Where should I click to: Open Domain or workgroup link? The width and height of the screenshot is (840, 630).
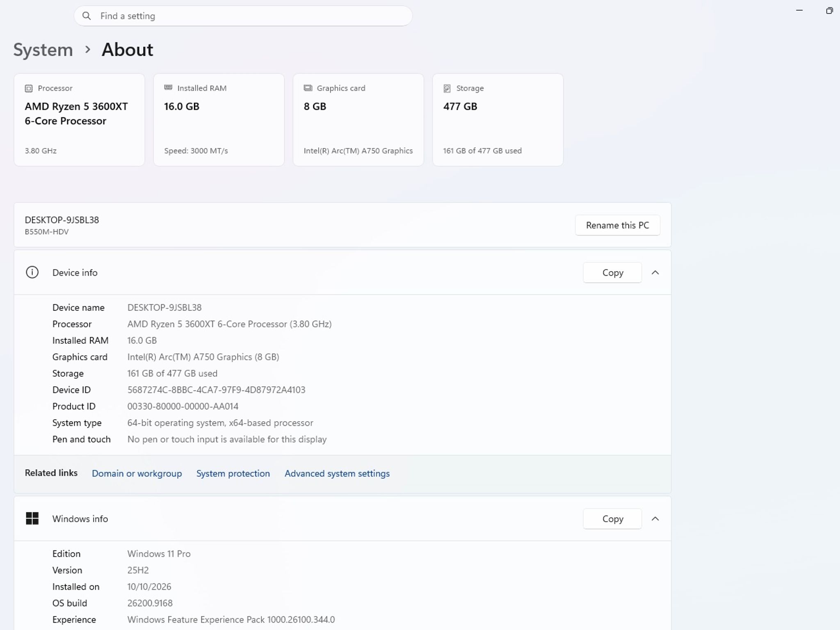137,473
